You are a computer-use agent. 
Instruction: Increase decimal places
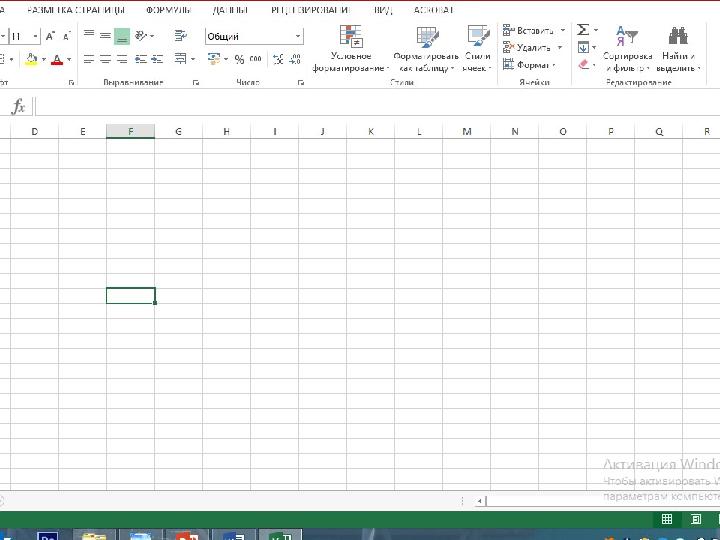tap(278, 59)
